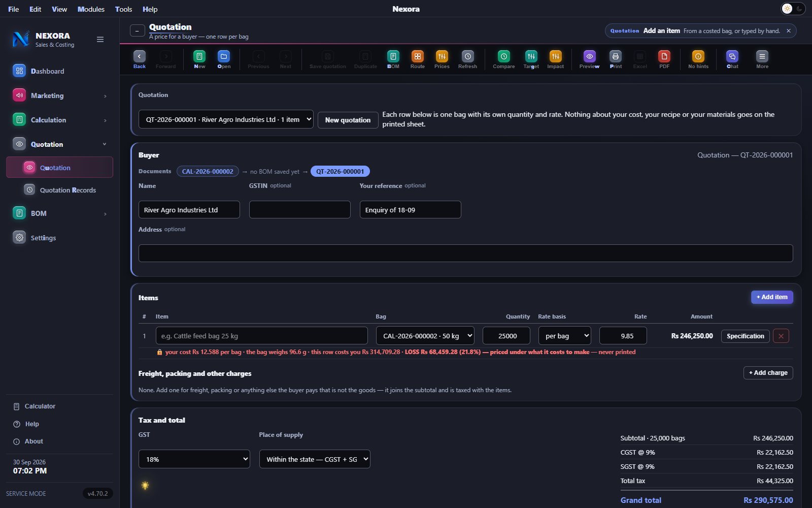The width and height of the screenshot is (812, 508).
Task: Open the Modules menu
Action: 91,9
